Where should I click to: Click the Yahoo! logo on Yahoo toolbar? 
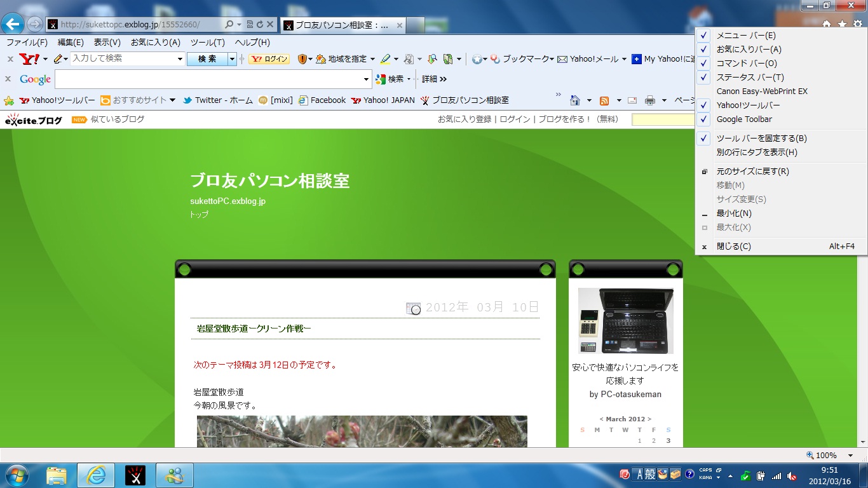29,59
